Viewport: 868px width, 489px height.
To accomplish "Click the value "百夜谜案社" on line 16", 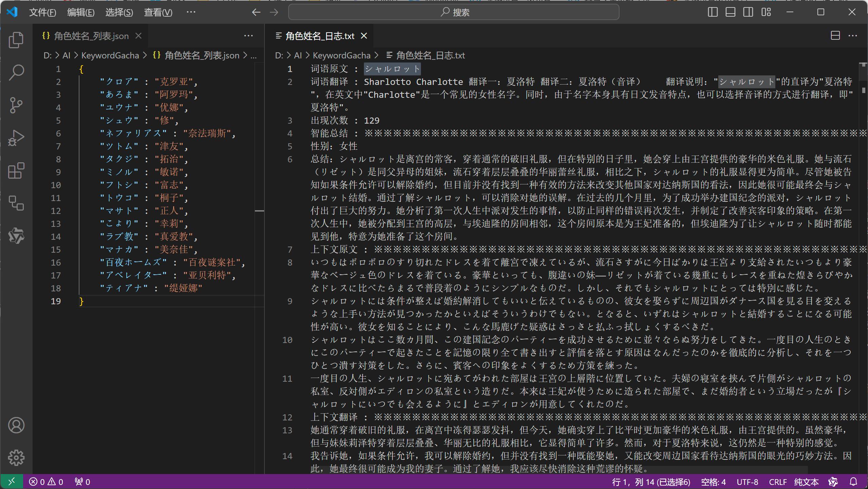I will pyautogui.click(x=212, y=262).
